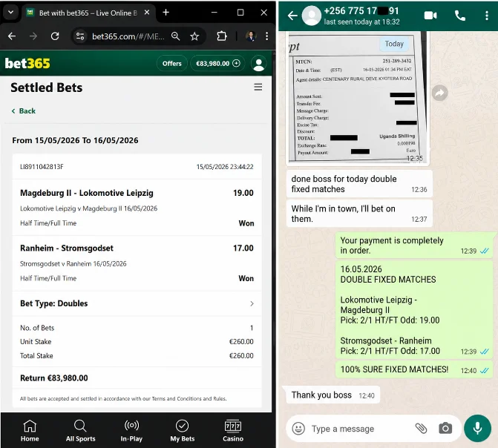Screen dimensions: 498x448
Task: Select the DOUBLE FIXED MATCHES message
Action: (414, 310)
